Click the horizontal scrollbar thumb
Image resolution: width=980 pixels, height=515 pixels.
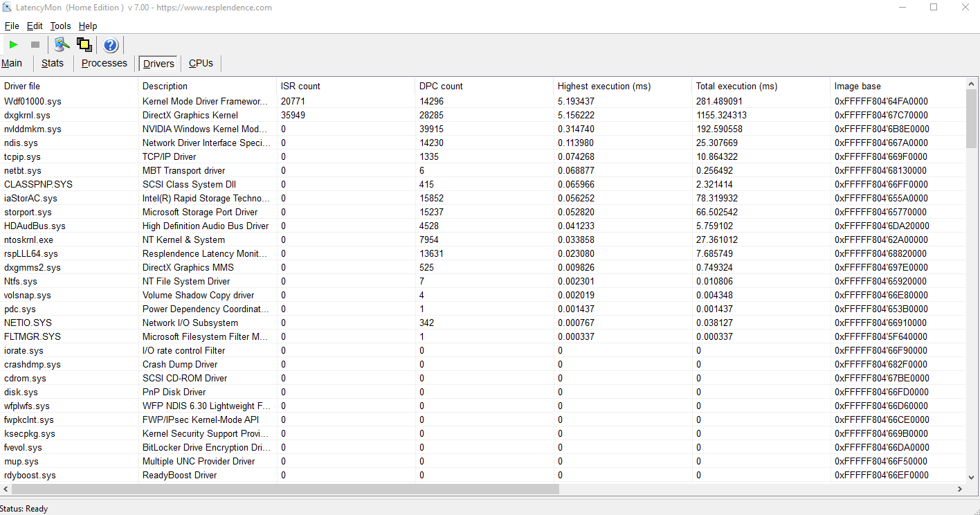pyautogui.click(x=285, y=489)
